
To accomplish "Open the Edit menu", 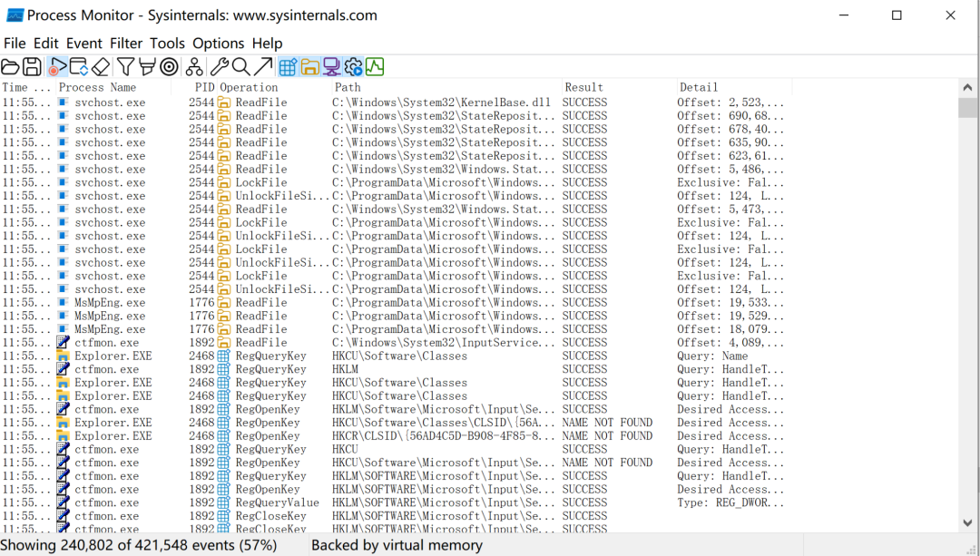I will click(46, 44).
